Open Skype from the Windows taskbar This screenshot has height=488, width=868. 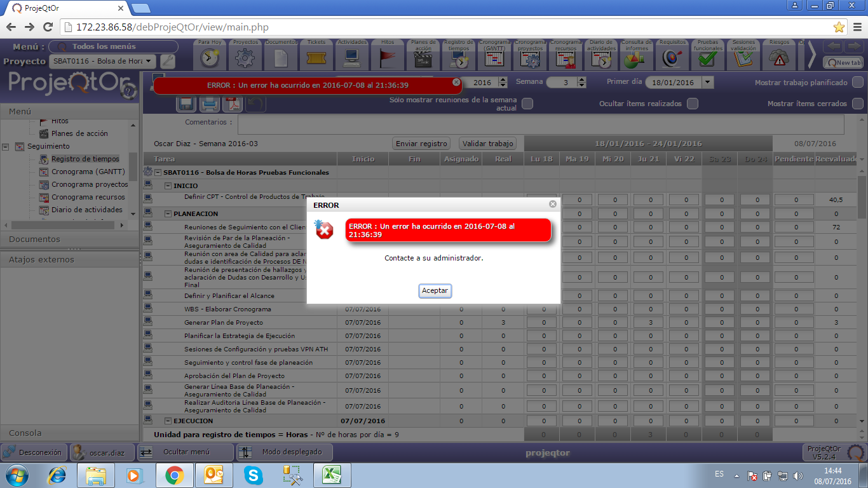pos(254,475)
